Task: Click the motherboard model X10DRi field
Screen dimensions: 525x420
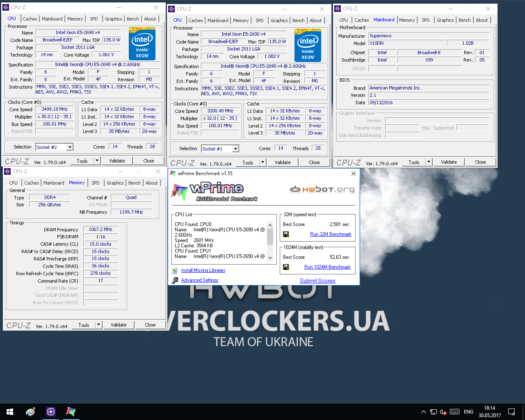Action: coord(406,43)
